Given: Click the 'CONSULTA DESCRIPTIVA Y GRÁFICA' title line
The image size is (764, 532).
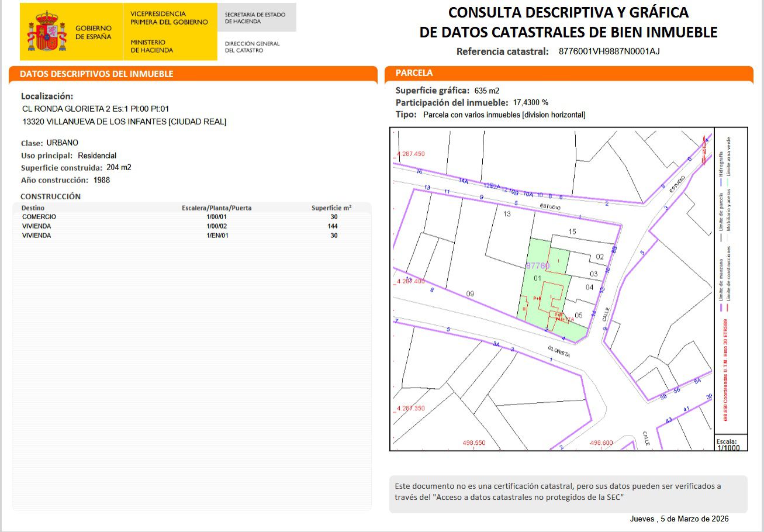Looking at the screenshot, I should pos(568,12).
